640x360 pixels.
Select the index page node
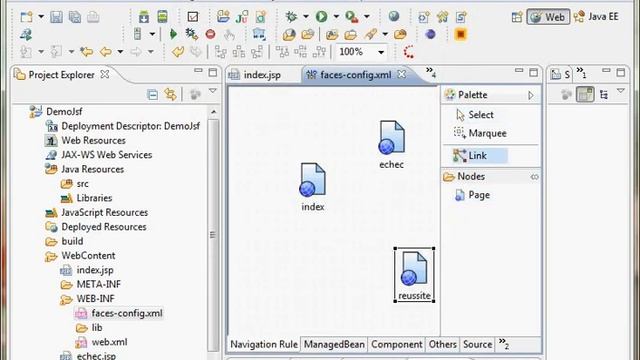313,187
